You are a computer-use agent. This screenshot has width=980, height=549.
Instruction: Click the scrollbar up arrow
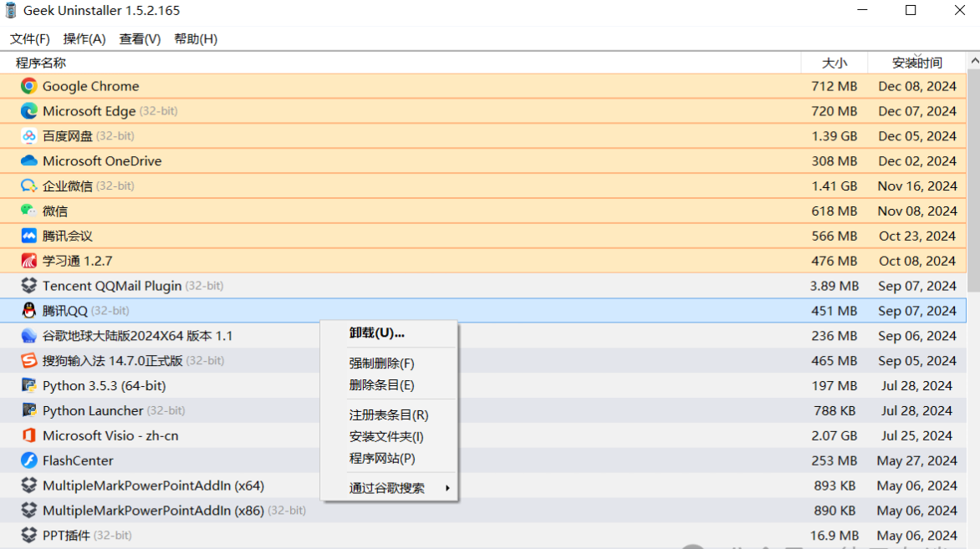(x=974, y=61)
